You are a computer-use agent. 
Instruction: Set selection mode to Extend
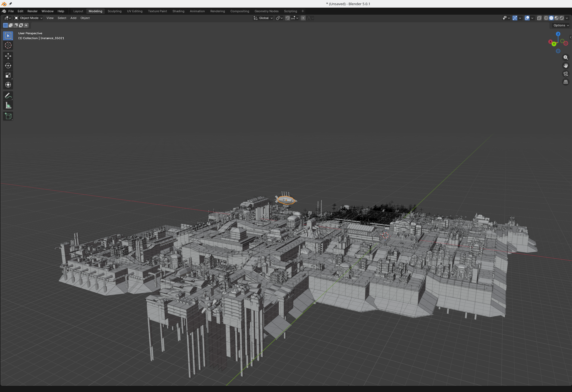click(11, 25)
